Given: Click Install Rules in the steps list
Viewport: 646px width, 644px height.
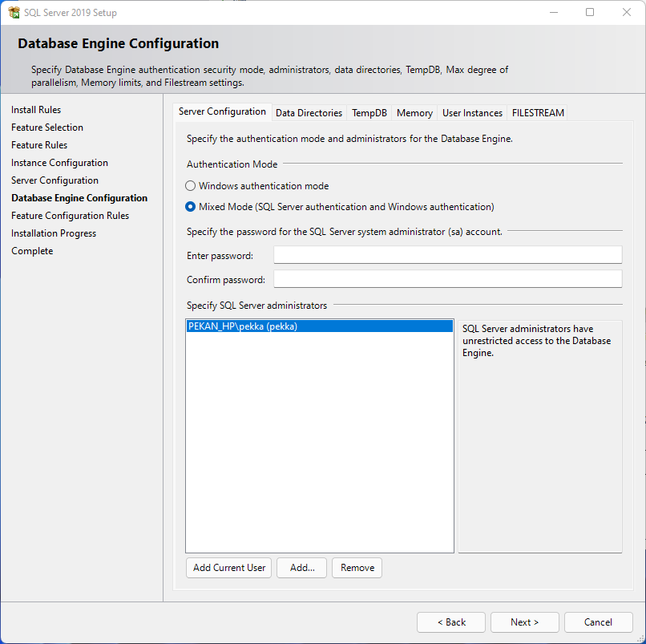Looking at the screenshot, I should [36, 110].
